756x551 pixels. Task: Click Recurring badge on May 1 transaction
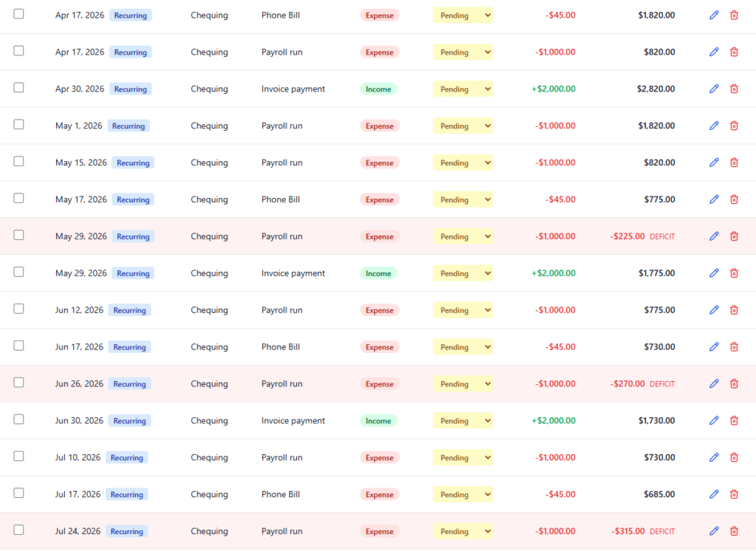[x=128, y=126]
